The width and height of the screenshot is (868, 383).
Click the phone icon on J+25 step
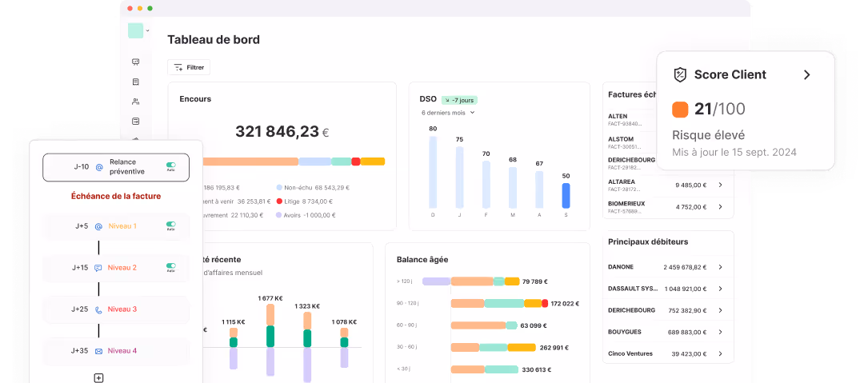[x=98, y=310]
